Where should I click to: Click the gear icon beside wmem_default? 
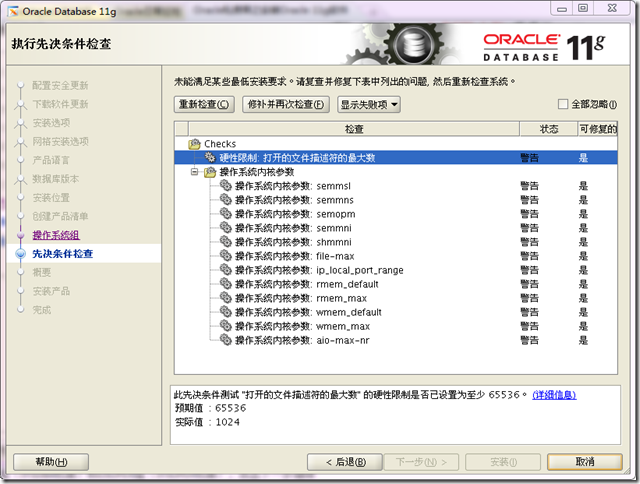pos(226,312)
